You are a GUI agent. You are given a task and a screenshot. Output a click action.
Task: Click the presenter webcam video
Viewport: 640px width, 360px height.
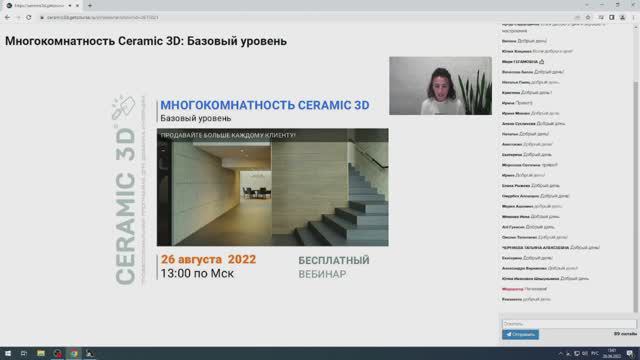pos(440,86)
